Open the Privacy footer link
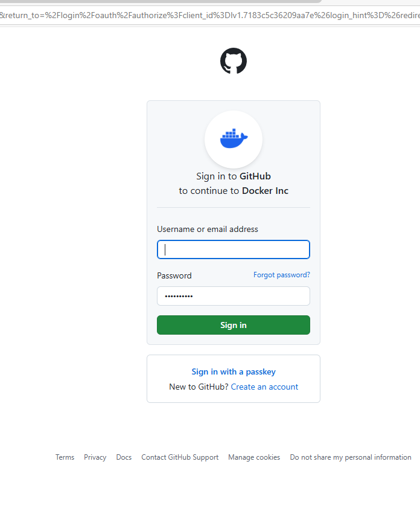Image resolution: width=420 pixels, height=505 pixels. (95, 457)
